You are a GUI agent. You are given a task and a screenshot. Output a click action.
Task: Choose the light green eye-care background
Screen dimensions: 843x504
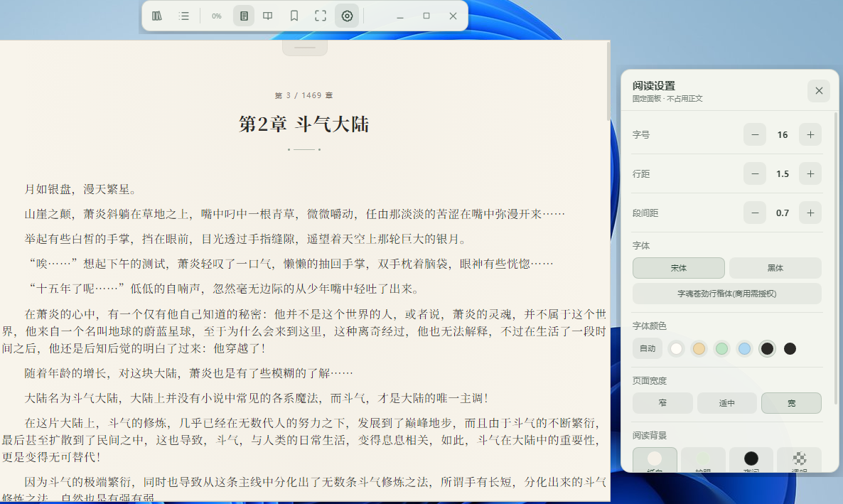(x=703, y=460)
